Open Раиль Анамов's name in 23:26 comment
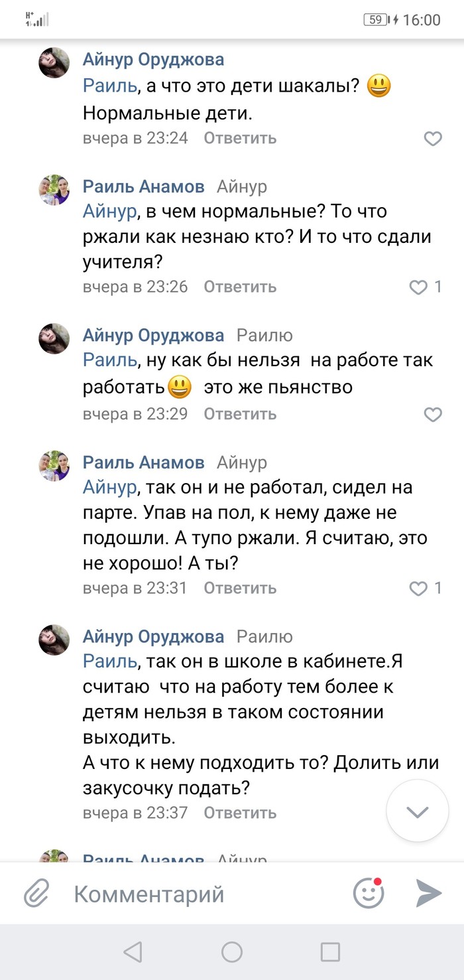Viewport: 464px width, 980px height. pos(143,186)
